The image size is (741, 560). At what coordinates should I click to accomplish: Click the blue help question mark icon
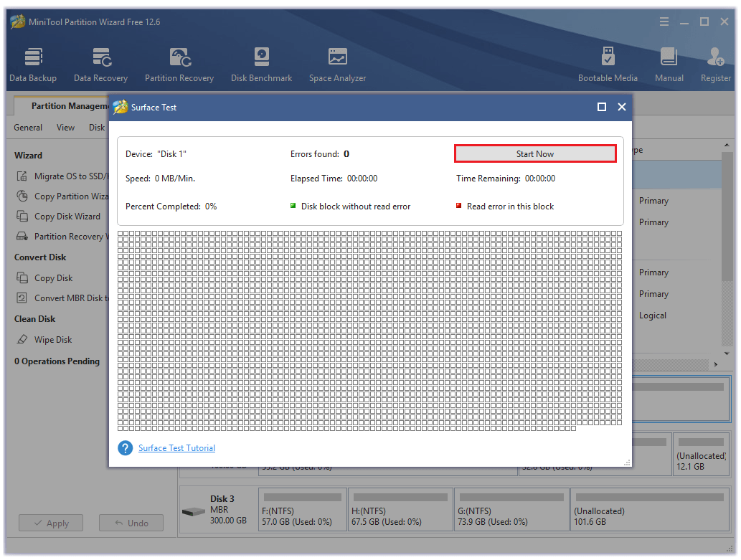click(126, 448)
